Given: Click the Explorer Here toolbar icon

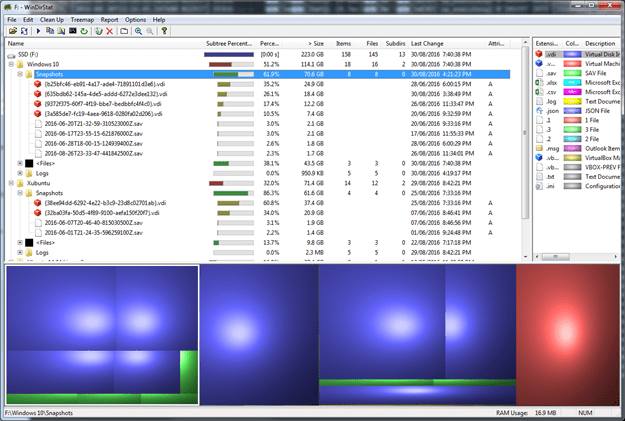Looking at the screenshot, I should (x=61, y=31).
